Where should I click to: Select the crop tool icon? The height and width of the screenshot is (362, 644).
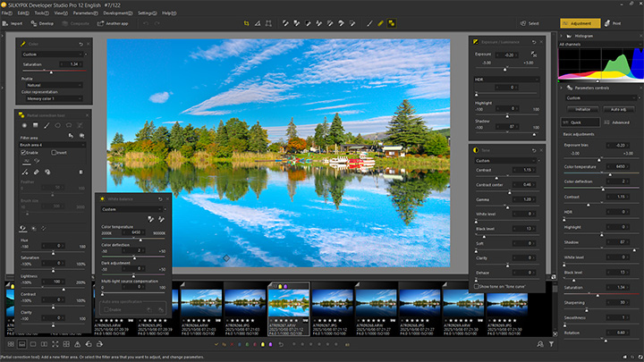point(247,23)
